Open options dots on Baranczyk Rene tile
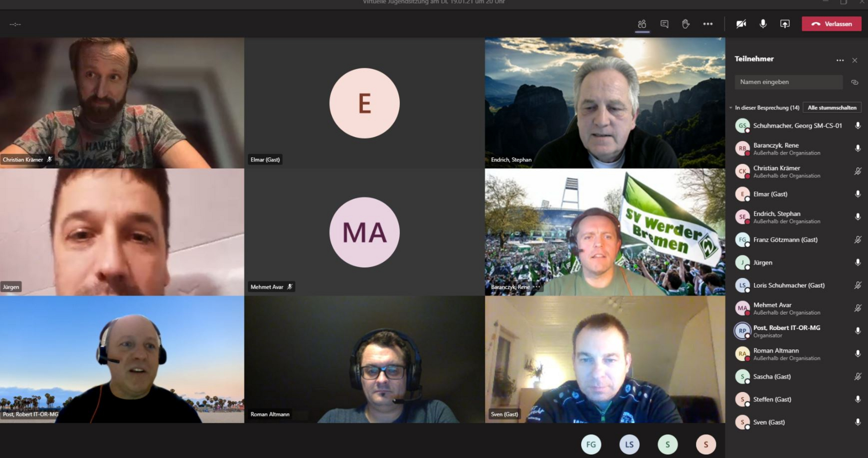The width and height of the screenshot is (868, 458). tap(537, 287)
